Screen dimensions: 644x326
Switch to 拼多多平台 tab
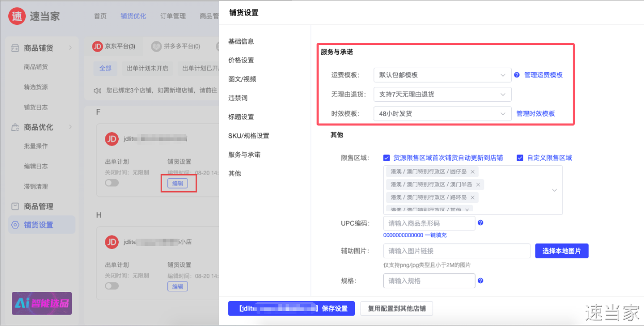click(176, 46)
